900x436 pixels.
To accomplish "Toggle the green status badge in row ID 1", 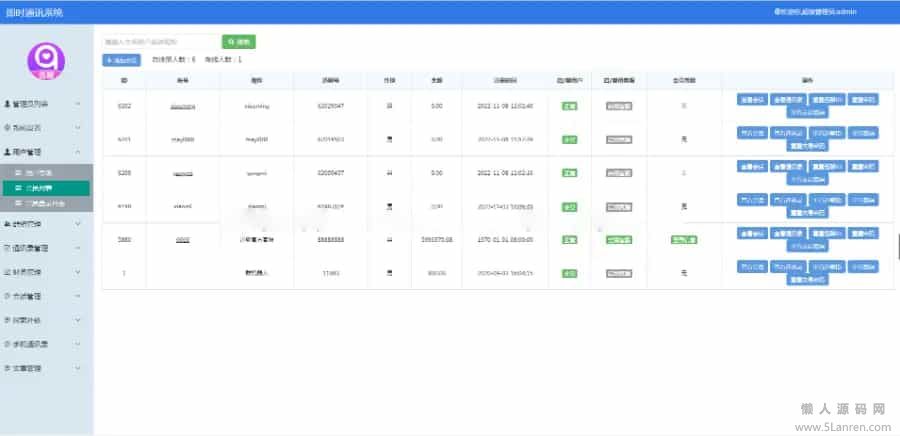I will (x=569, y=274).
